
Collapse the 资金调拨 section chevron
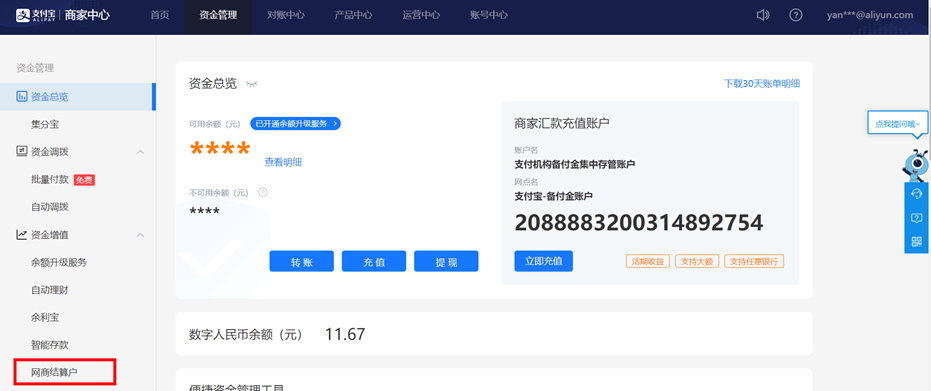[x=141, y=152]
